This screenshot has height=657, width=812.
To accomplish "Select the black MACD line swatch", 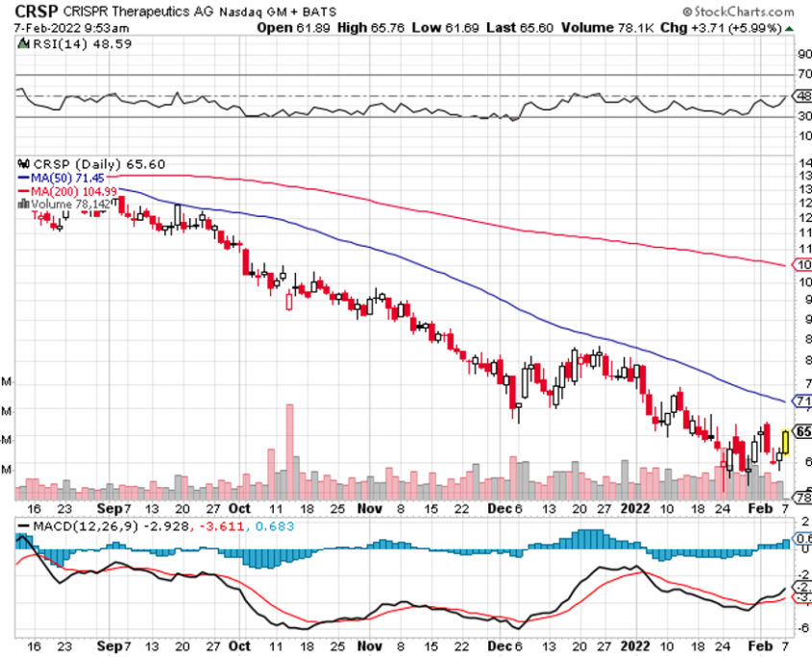I will [23, 526].
